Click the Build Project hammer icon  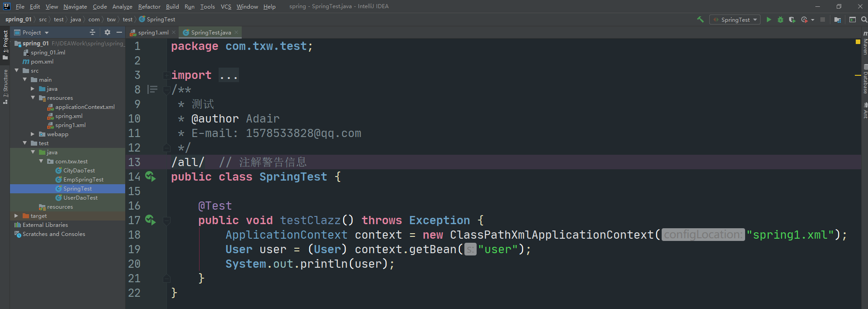point(701,20)
